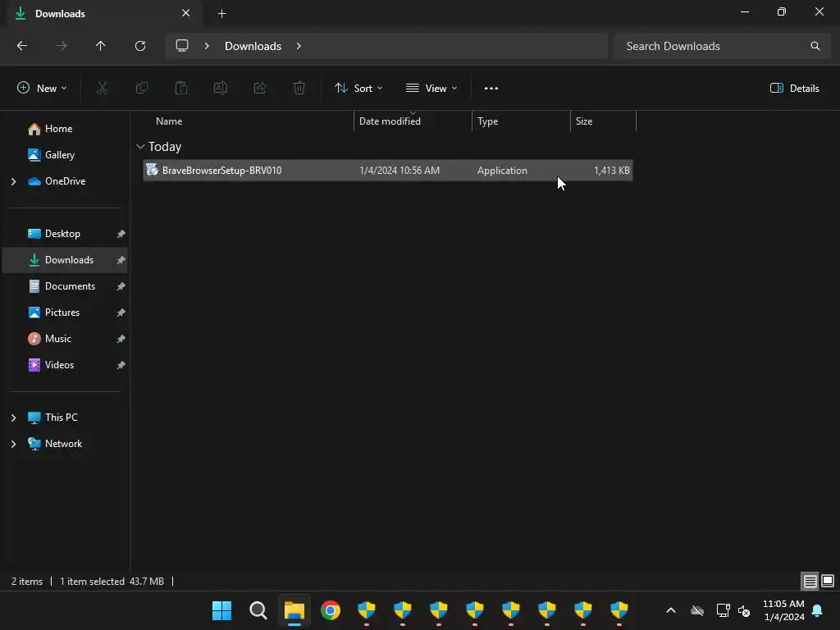The height and width of the screenshot is (630, 840).
Task: Go up one folder level
Action: pyautogui.click(x=100, y=46)
